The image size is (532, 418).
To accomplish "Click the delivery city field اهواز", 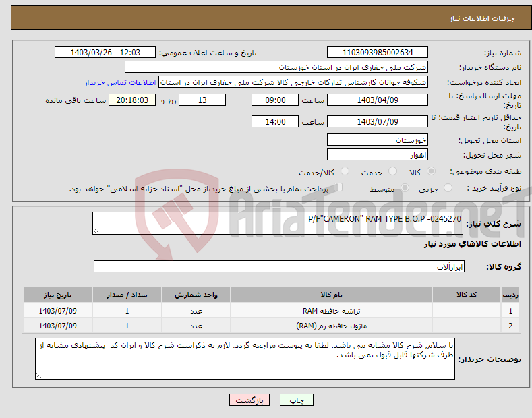I will [378, 154].
